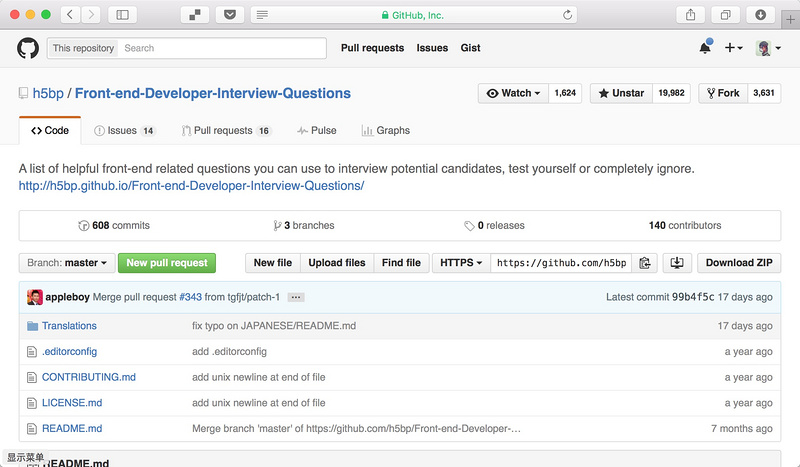This screenshot has height=467, width=800.
Task: View the 19,982 stargazers count
Action: 671,93
